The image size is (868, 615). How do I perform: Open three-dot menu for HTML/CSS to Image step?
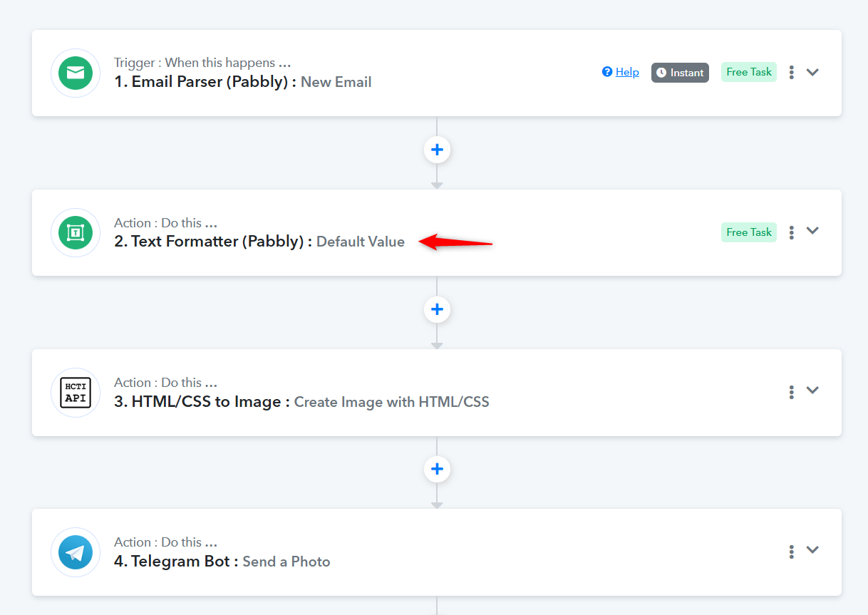tap(791, 392)
